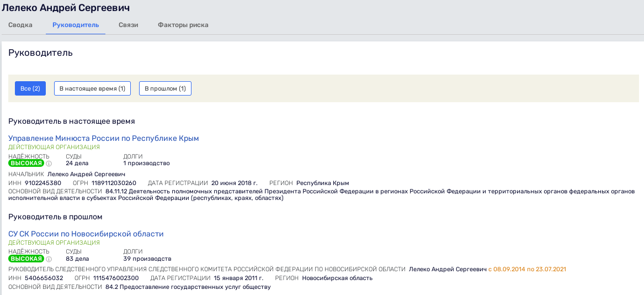Click the region Новосибирская область
644x295 pixels.
[x=337, y=278]
